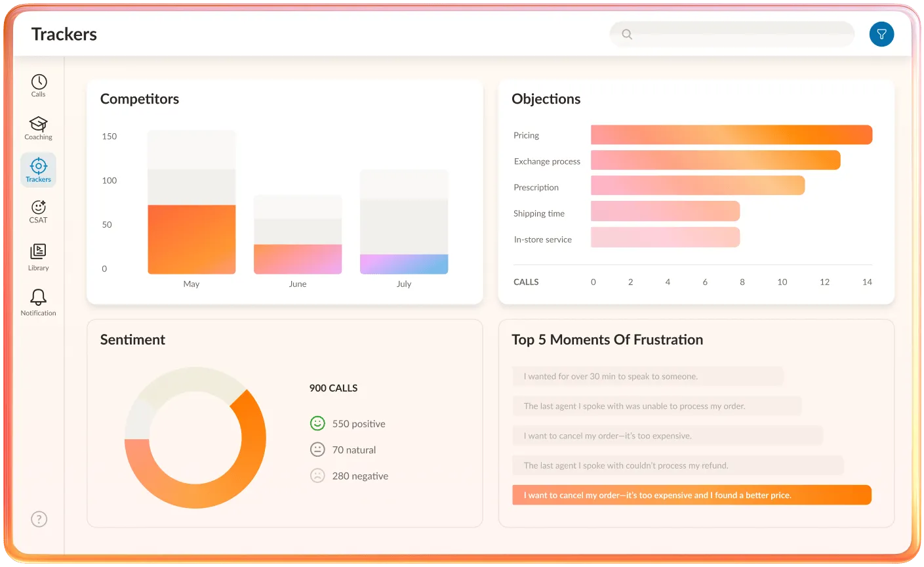The image size is (924, 567).
Task: Click the refund frustration quote entry
Action: (x=677, y=465)
